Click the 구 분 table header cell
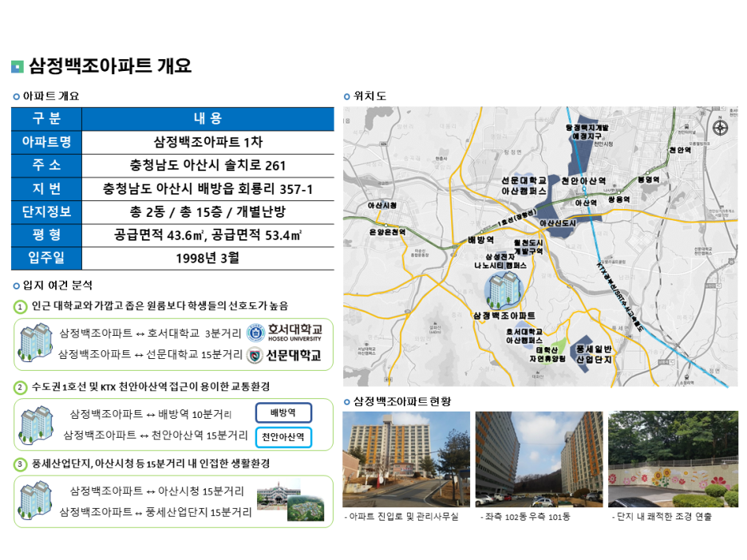This screenshot has height=560, width=747. pos(46,119)
